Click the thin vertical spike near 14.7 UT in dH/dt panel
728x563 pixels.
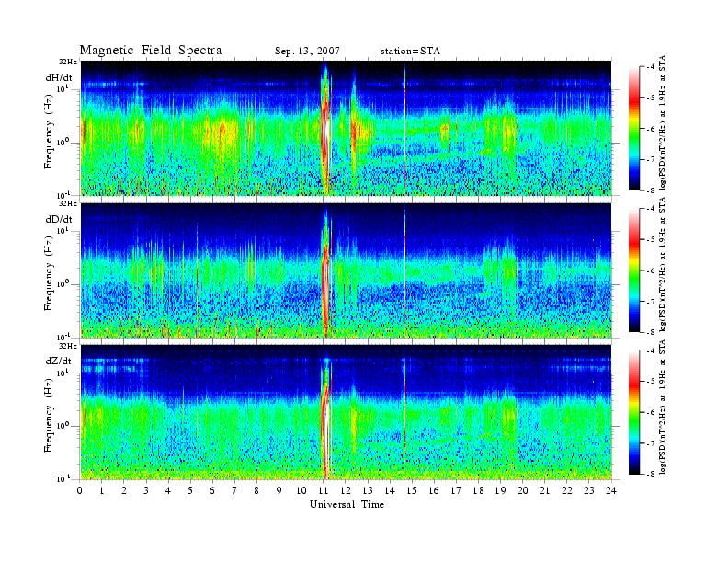tap(405, 129)
